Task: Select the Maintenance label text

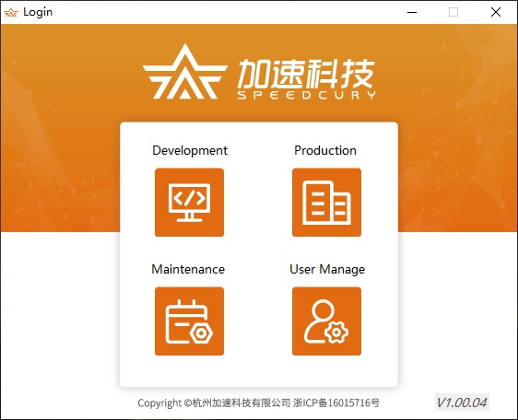Action: (x=188, y=270)
